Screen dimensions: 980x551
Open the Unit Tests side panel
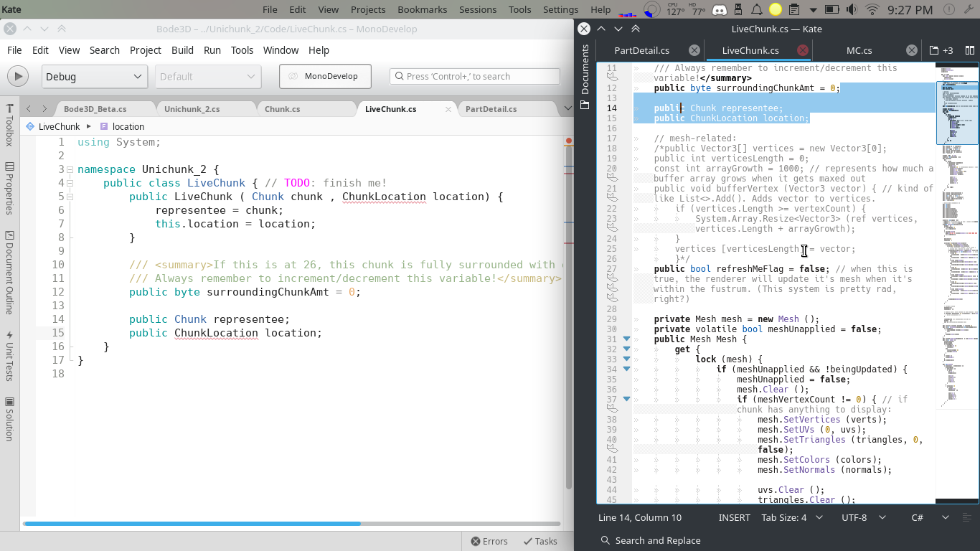(9, 355)
